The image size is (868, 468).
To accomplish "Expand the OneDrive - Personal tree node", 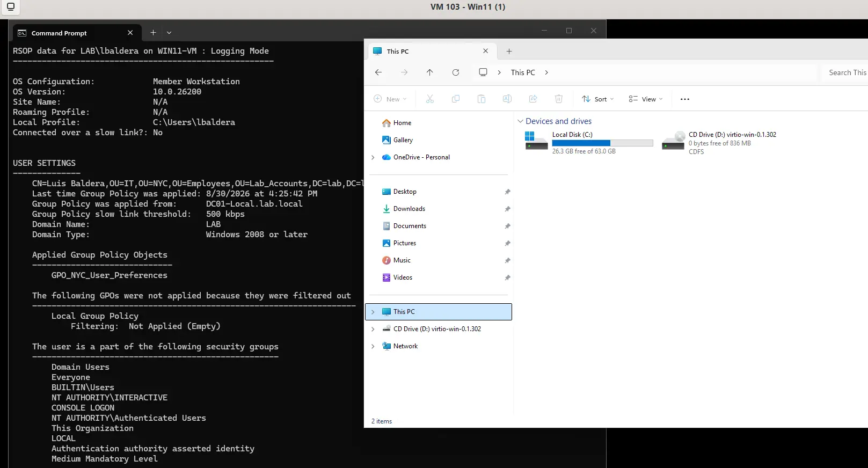I will pos(373,157).
